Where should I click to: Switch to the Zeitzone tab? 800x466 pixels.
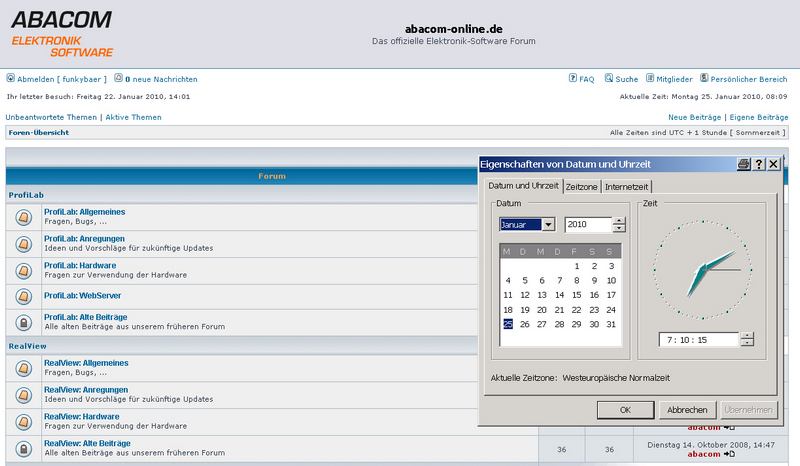pyautogui.click(x=582, y=187)
